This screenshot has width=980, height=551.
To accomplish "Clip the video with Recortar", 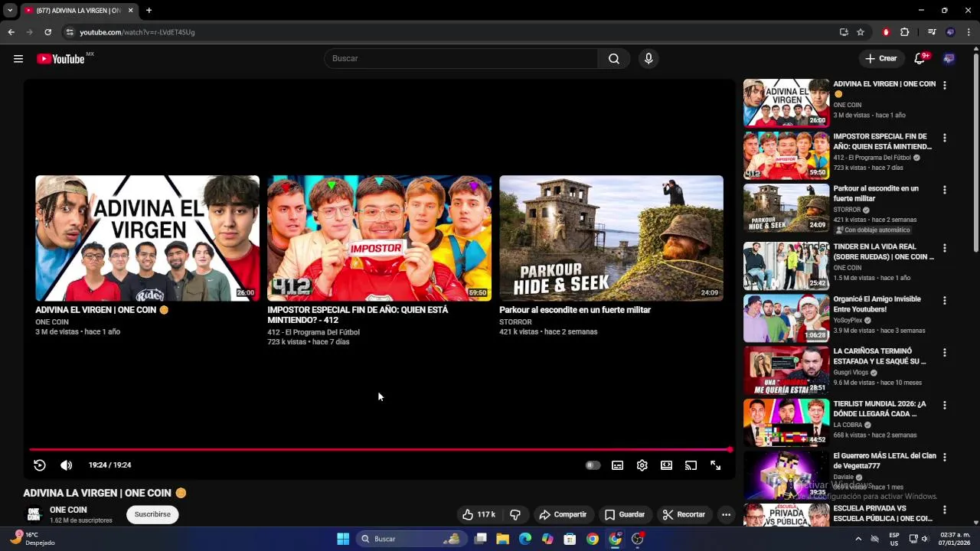I will (684, 514).
